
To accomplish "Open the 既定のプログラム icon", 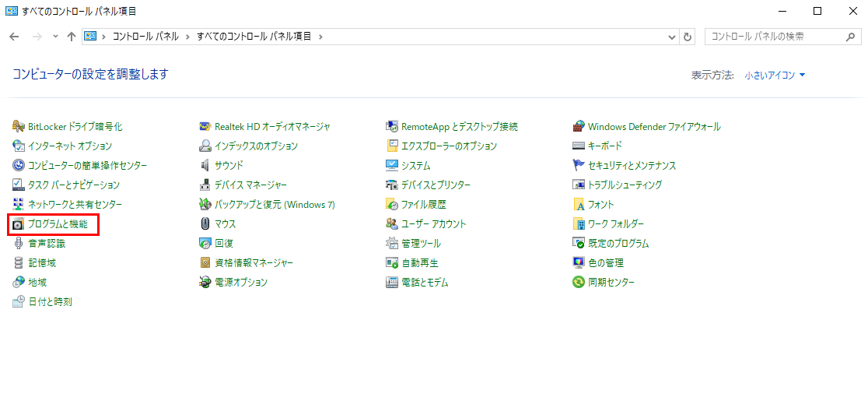I will [579, 243].
